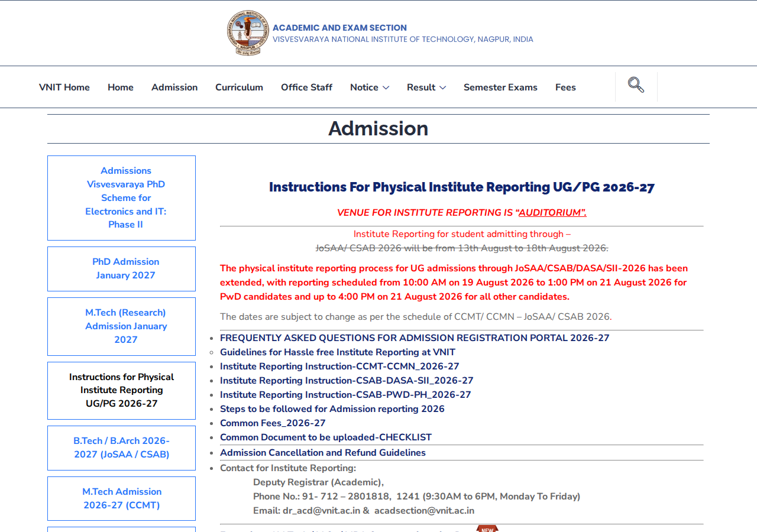Click the VNIT institute logo
This screenshot has height=532, width=757.
tap(248, 33)
